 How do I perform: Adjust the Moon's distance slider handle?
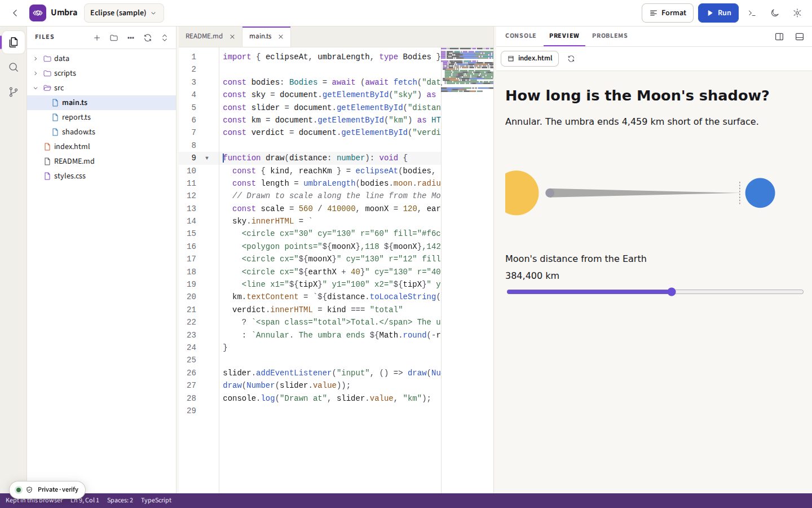[672, 292]
